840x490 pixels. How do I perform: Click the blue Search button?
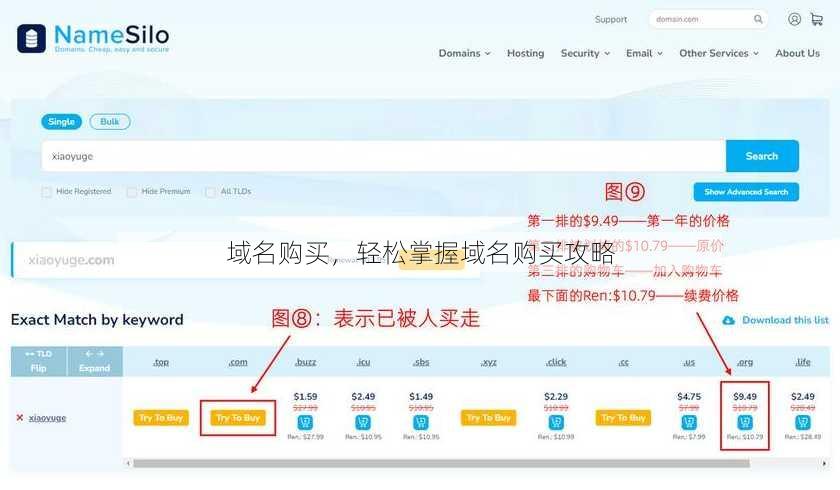pos(762,156)
